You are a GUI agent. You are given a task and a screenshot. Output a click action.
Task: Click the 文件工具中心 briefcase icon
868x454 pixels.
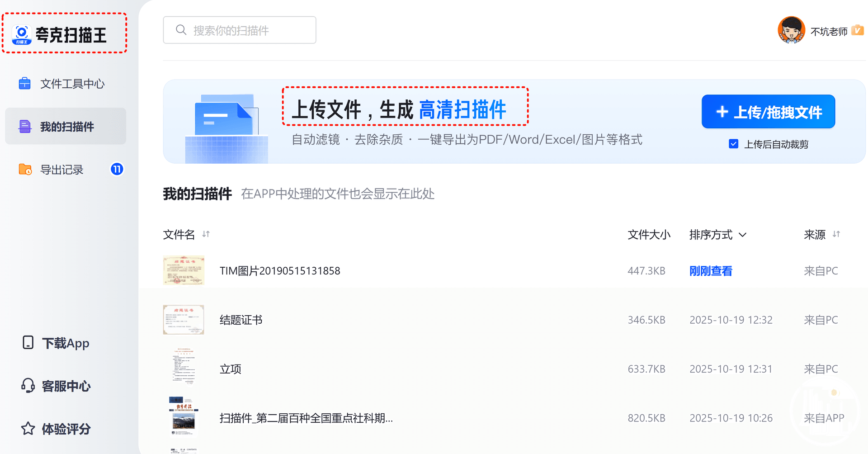tap(25, 84)
